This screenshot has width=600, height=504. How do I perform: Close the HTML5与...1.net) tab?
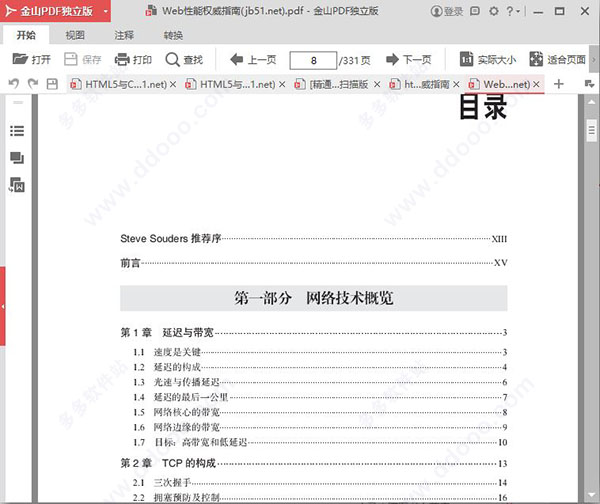(x=282, y=84)
